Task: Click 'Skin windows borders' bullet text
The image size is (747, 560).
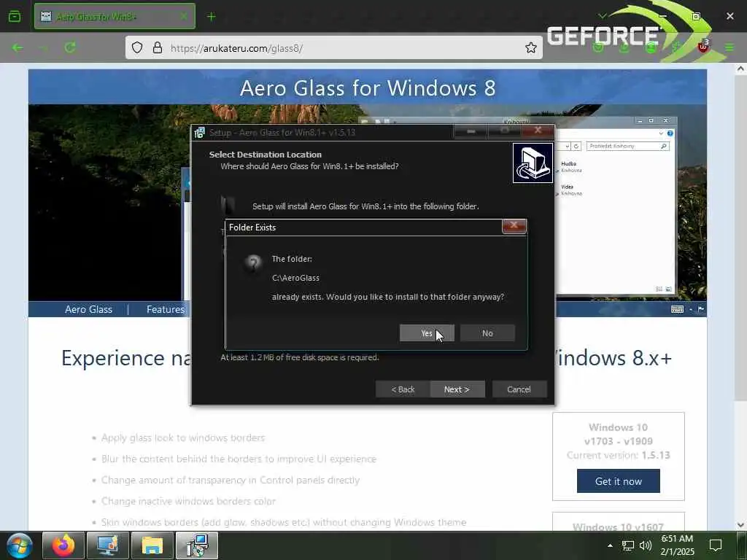Action: point(284,522)
